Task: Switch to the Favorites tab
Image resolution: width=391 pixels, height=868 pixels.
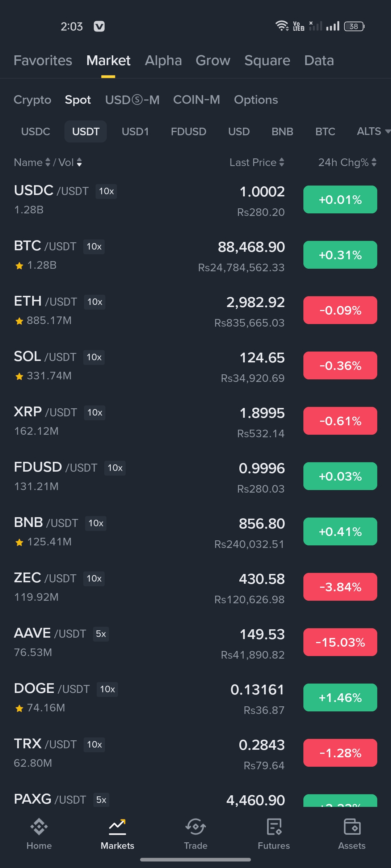Action: click(43, 60)
